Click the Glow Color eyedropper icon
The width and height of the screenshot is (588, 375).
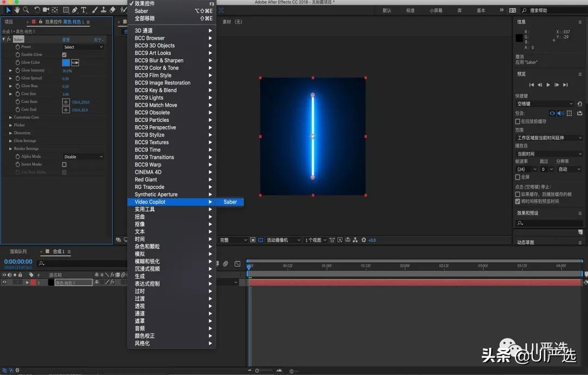click(x=75, y=63)
